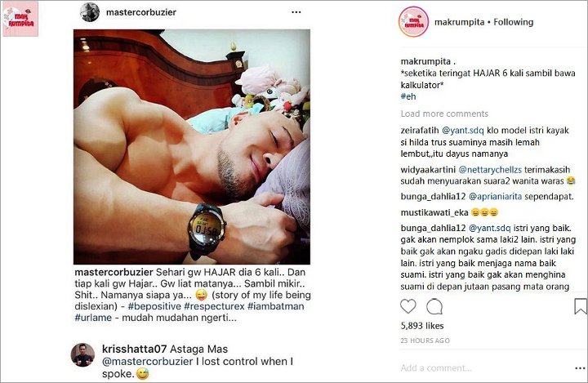Toggle the Following status for makrumpita
Viewport: 588px width, 383px height.
[514, 22]
